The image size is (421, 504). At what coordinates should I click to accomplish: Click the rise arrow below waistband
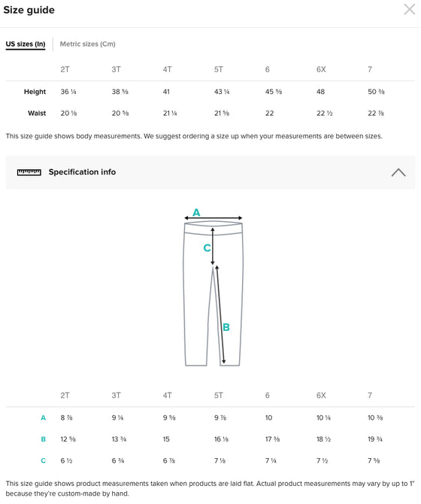pyautogui.click(x=213, y=247)
